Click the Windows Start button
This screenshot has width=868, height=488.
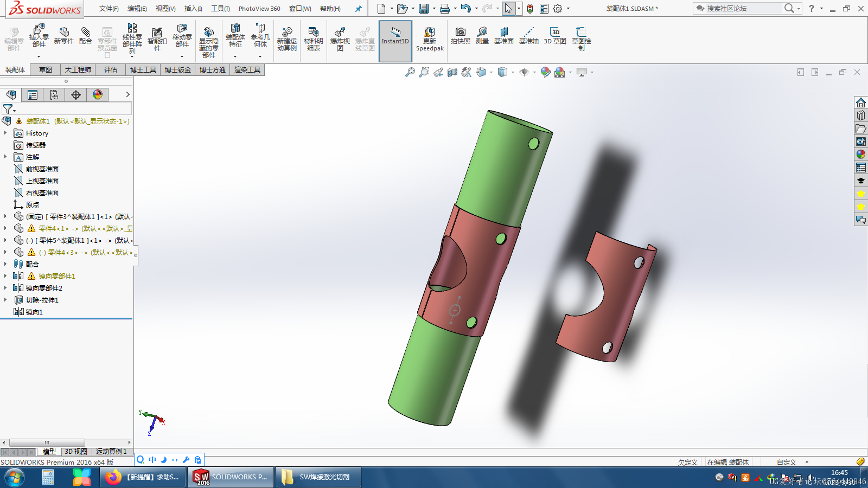pos(15,478)
